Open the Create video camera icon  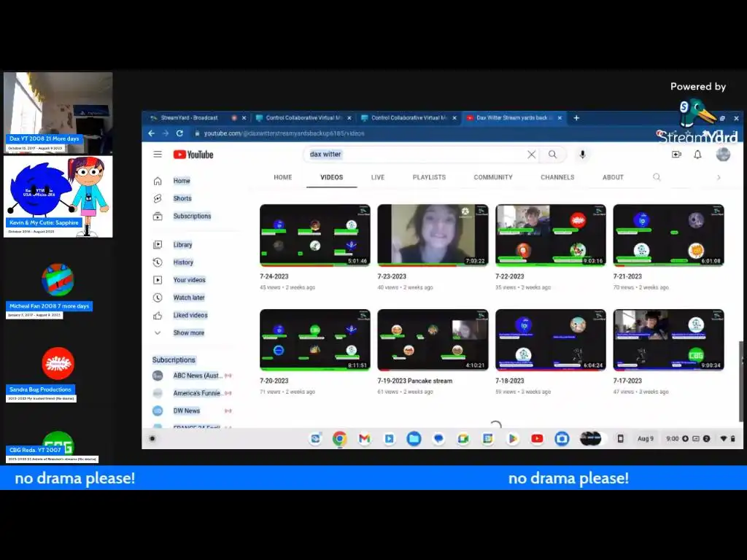(676, 155)
